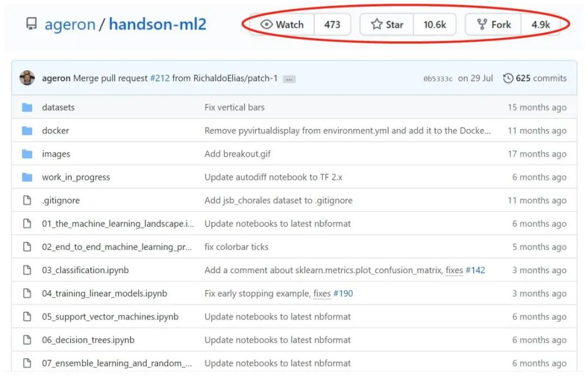The width and height of the screenshot is (588, 376).
Task: Open the work_in_progress folder
Action: [x=76, y=177]
